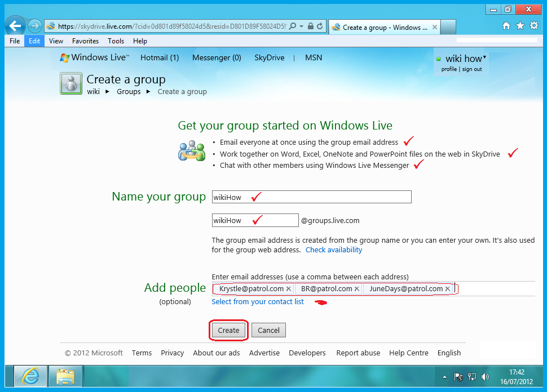Viewport: 547px width, 392px height.
Task: Open the profile link
Action: (449, 69)
